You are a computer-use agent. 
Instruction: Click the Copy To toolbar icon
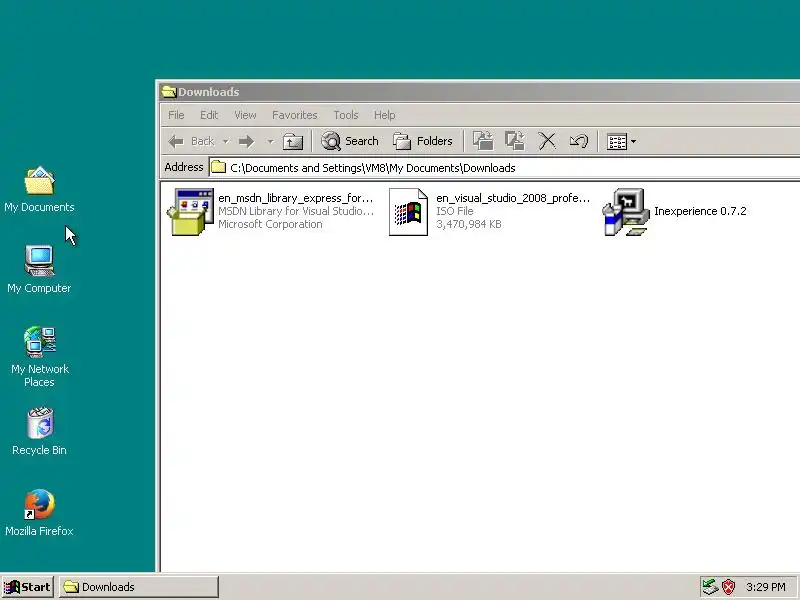pyautogui.click(x=515, y=141)
